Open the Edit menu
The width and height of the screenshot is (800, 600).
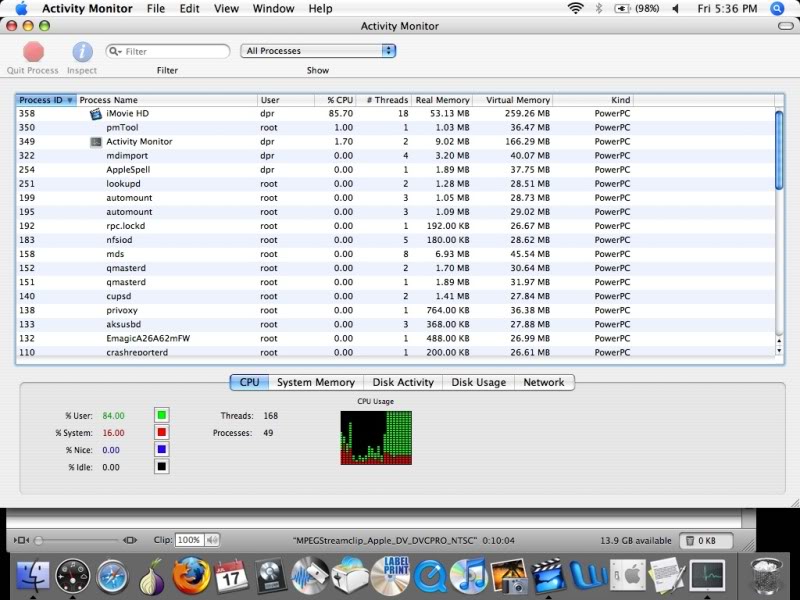[x=189, y=9]
